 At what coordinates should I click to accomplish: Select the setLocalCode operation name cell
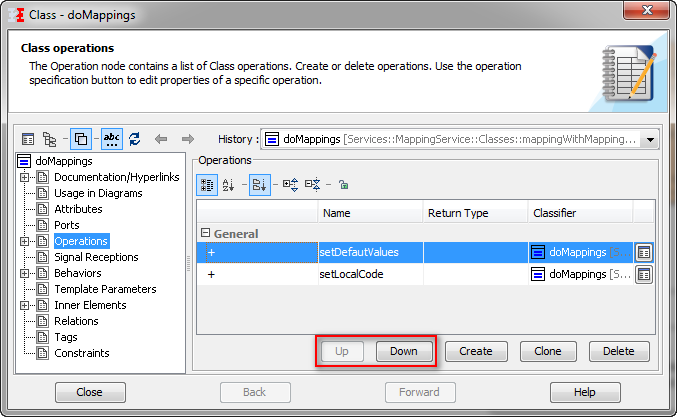click(x=370, y=273)
